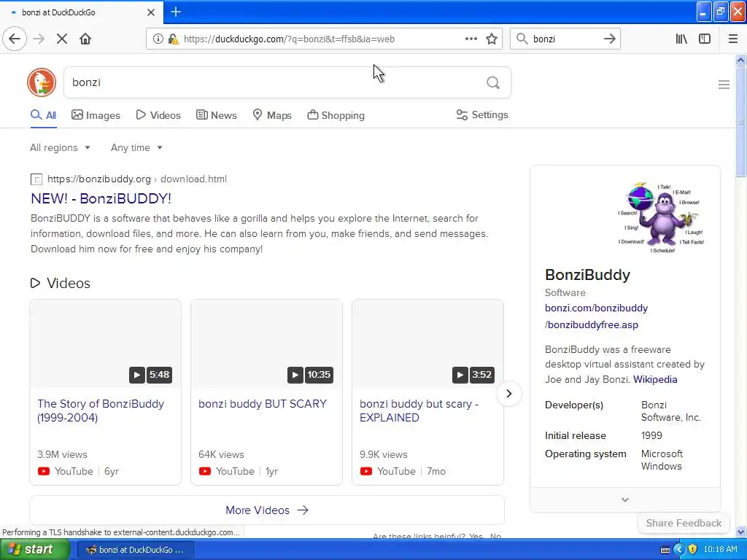
Task: Click the scrollbar up arrow
Action: pyautogui.click(x=741, y=60)
